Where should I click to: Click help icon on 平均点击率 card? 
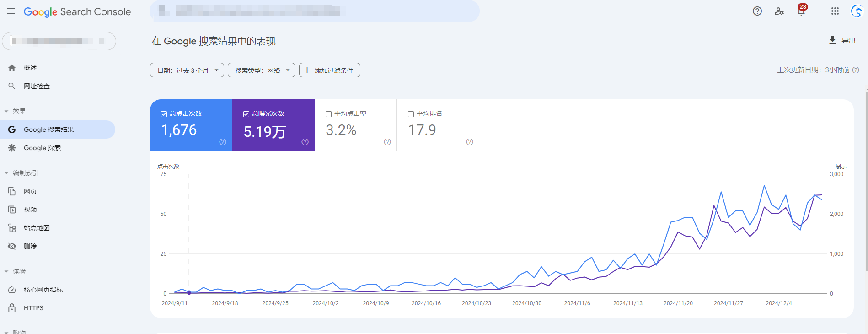pos(387,142)
